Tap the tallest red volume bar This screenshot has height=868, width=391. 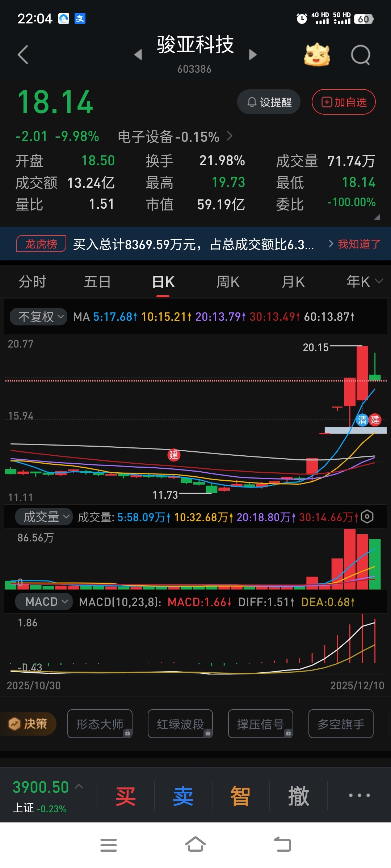(x=350, y=559)
